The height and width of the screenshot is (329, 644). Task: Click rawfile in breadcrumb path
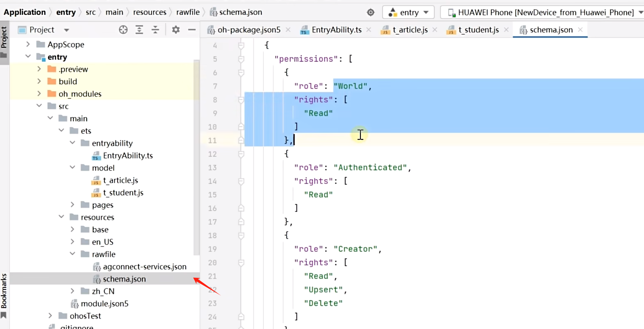[x=188, y=12]
